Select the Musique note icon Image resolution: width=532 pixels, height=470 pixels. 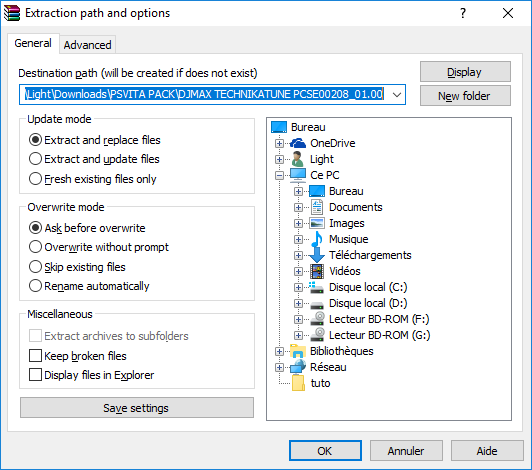(x=317, y=239)
